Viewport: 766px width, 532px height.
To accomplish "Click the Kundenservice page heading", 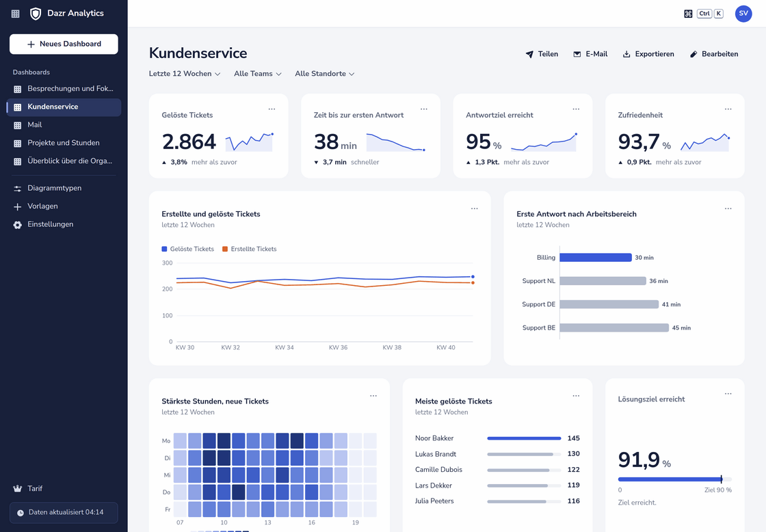I will 198,53.
